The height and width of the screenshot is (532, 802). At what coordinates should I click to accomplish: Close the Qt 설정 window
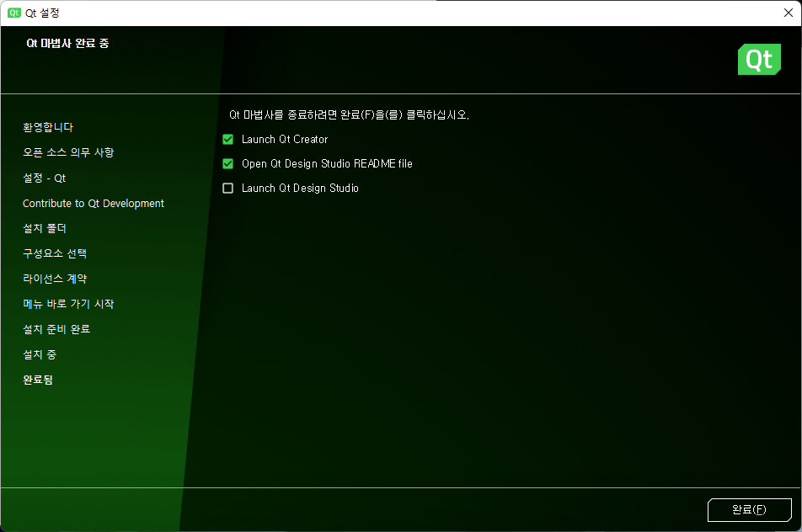pos(789,13)
